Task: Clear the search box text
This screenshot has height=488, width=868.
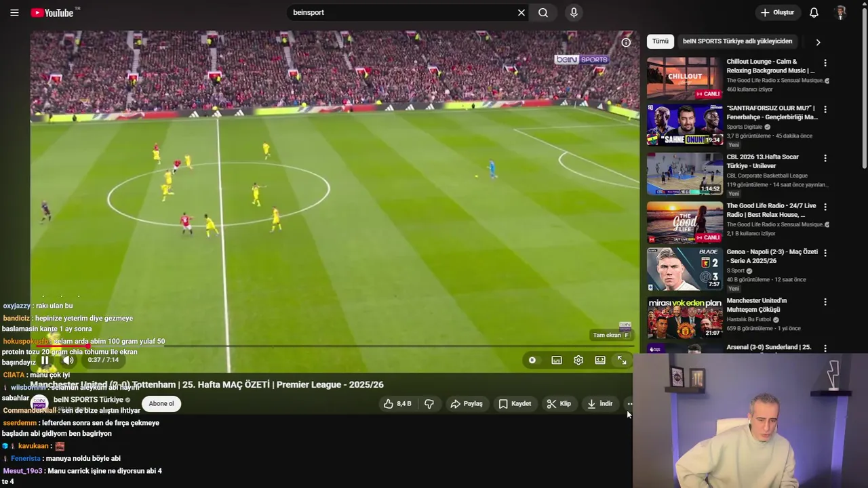Action: [521, 12]
